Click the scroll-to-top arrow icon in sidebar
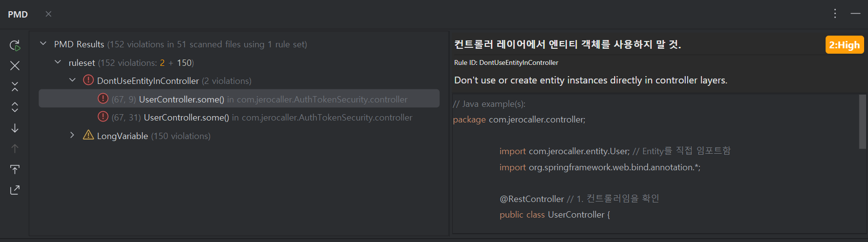Viewport: 868px width, 242px height. coord(15,169)
